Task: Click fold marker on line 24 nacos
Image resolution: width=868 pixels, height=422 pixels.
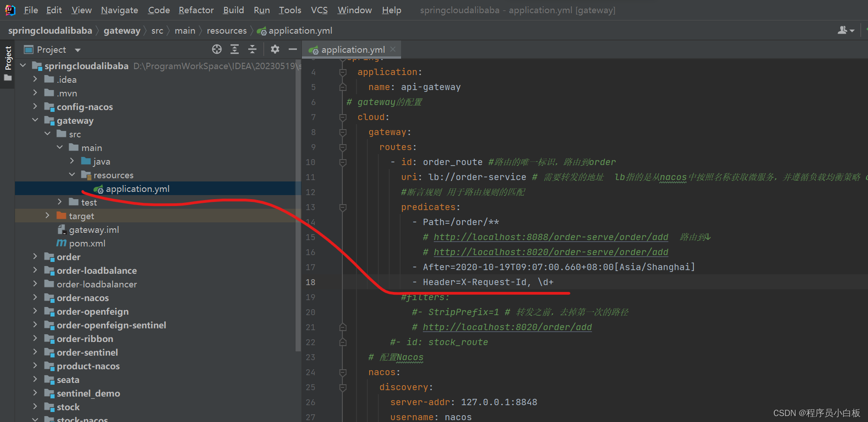Action: (x=343, y=372)
